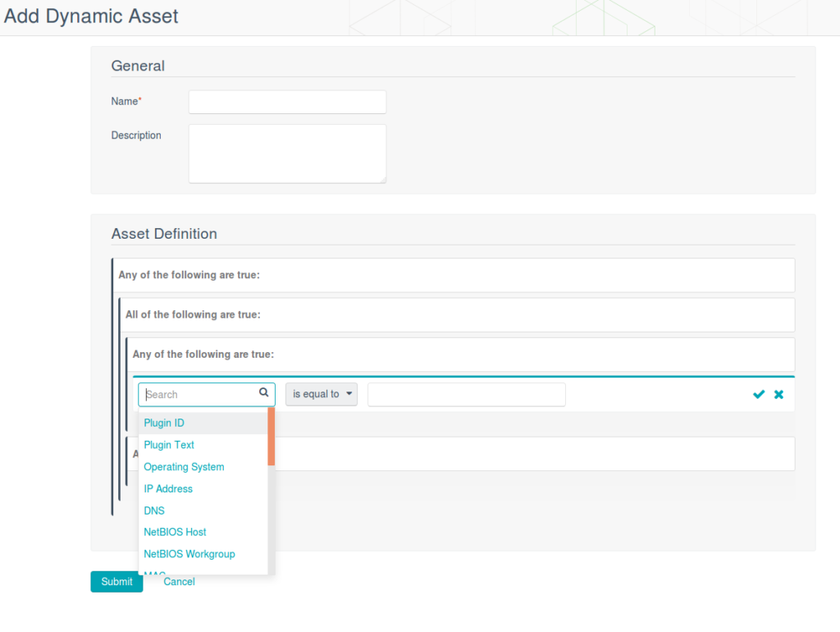Click the orange scrollbar in the filter dropdown

click(x=272, y=435)
